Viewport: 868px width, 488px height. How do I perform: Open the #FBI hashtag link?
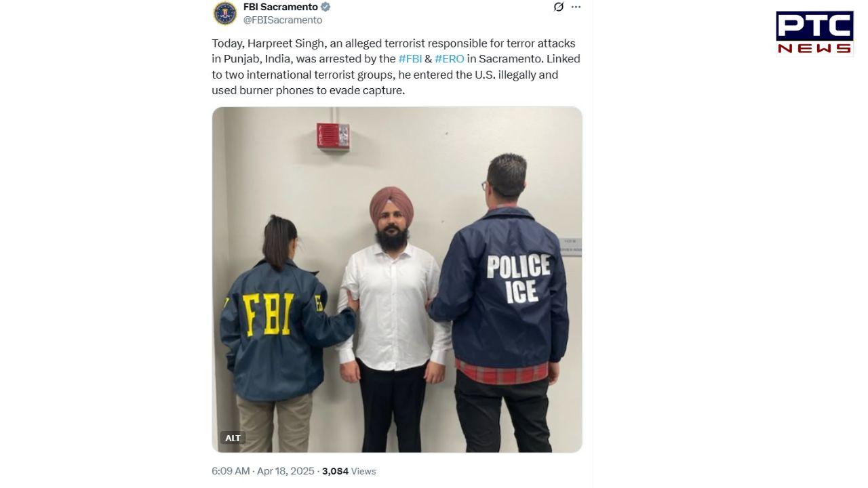410,59
